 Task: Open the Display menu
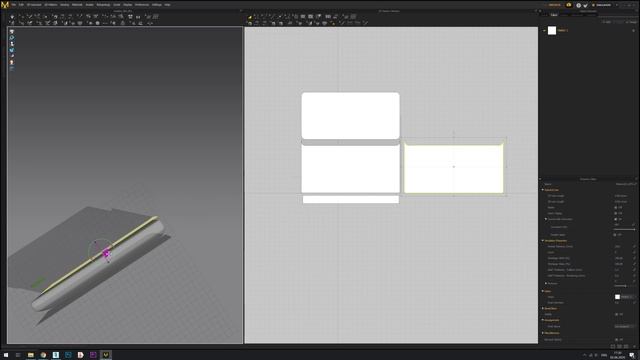click(x=128, y=5)
